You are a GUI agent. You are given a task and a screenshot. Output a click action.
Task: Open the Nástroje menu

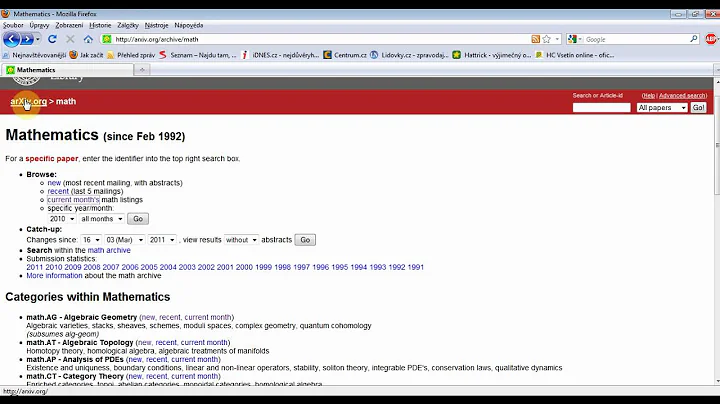156,25
